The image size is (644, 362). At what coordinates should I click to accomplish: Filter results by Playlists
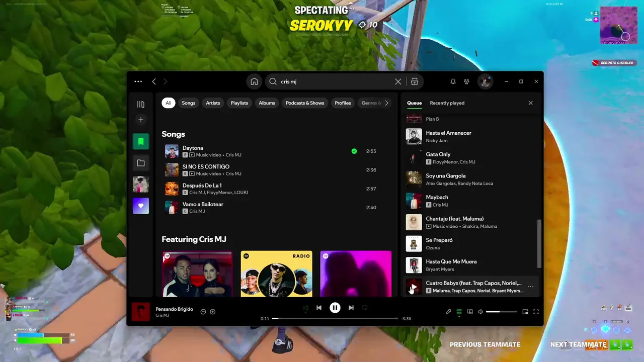239,103
